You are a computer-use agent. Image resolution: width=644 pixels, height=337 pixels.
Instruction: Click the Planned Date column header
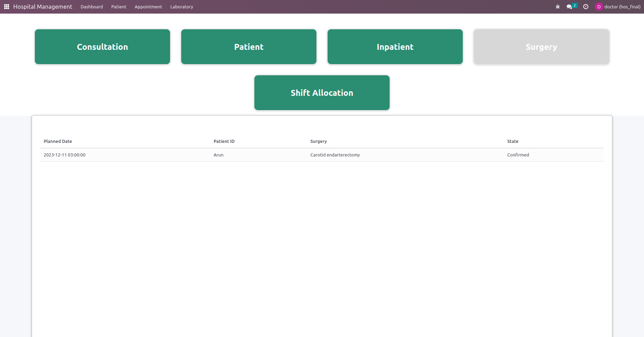click(58, 141)
